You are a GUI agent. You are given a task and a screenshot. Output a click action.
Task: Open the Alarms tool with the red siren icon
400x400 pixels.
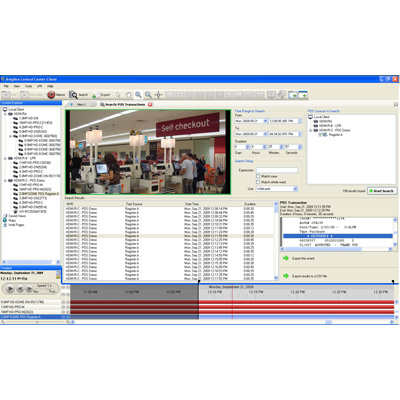tap(56, 95)
